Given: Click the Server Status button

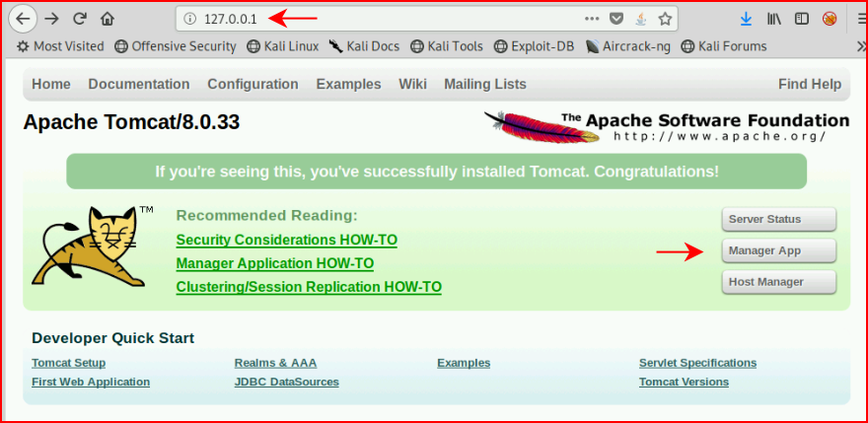Looking at the screenshot, I should point(779,219).
